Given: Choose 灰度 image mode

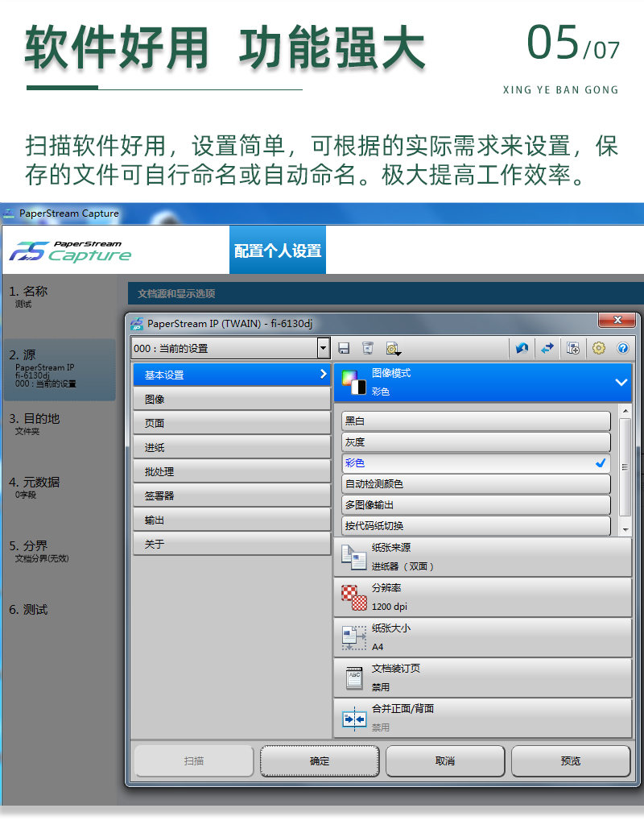Looking at the screenshot, I should 477,442.
